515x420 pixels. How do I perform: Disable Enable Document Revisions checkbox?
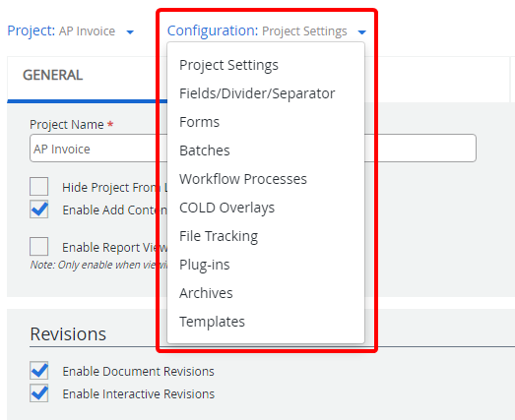coord(39,371)
